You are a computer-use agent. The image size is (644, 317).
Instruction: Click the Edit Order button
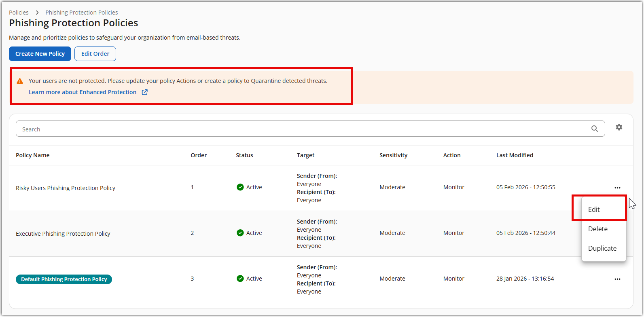(x=95, y=54)
